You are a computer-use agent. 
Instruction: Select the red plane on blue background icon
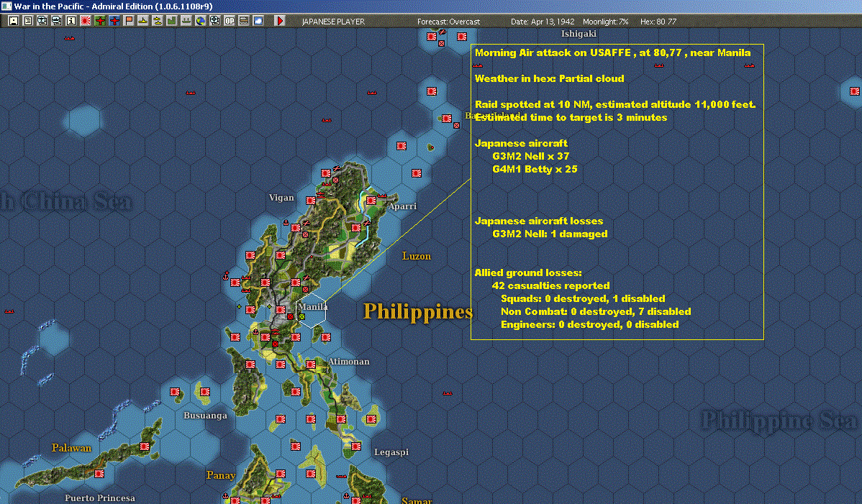(x=114, y=21)
